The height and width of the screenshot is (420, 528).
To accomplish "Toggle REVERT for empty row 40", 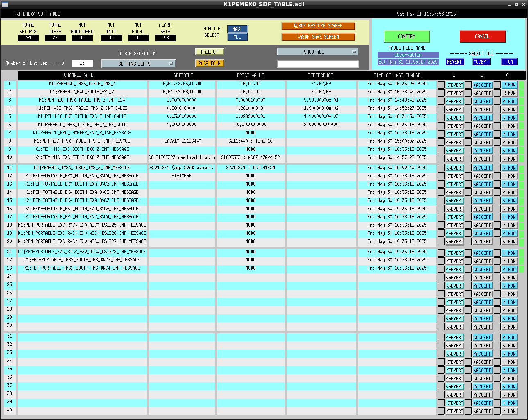I will (x=455, y=411).
